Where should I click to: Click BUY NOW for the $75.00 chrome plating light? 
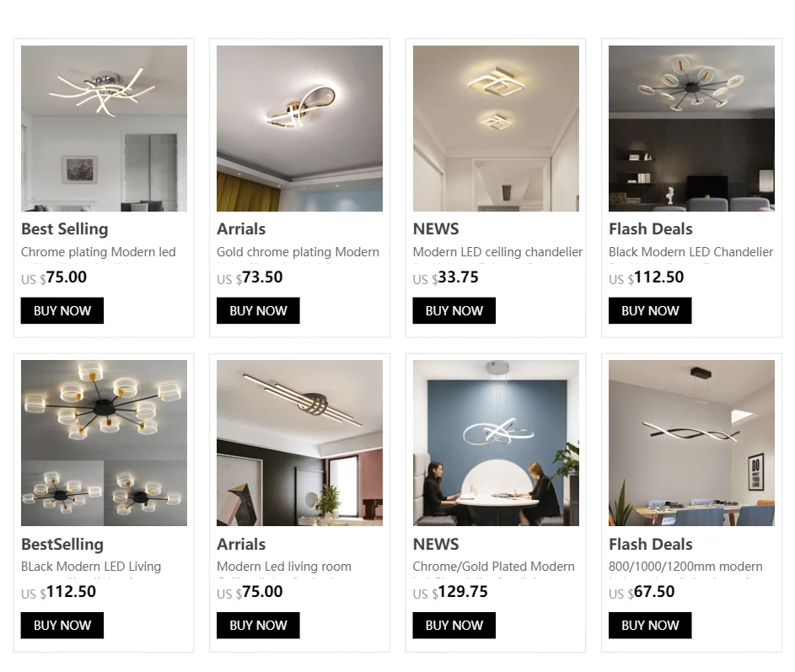coord(62,310)
